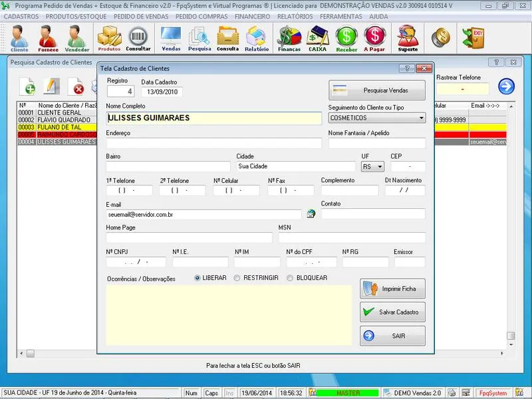This screenshot has width=532, height=399.
Task: Open the Suporte help icon
Action: click(x=408, y=38)
